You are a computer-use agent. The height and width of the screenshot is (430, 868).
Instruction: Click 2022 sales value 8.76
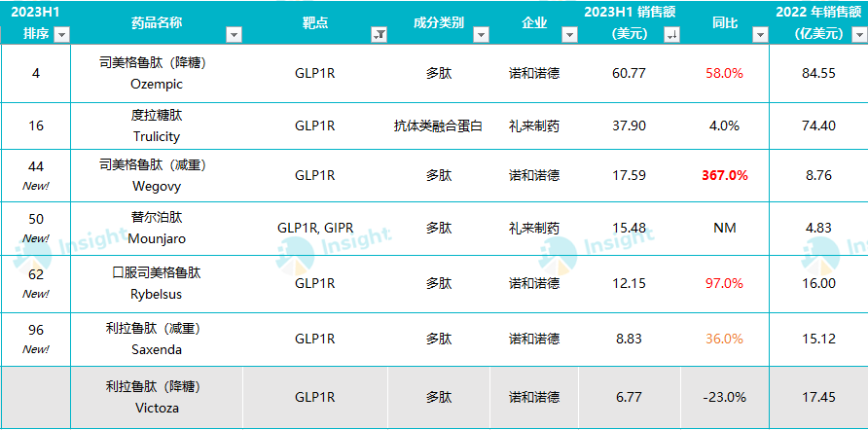(x=818, y=175)
